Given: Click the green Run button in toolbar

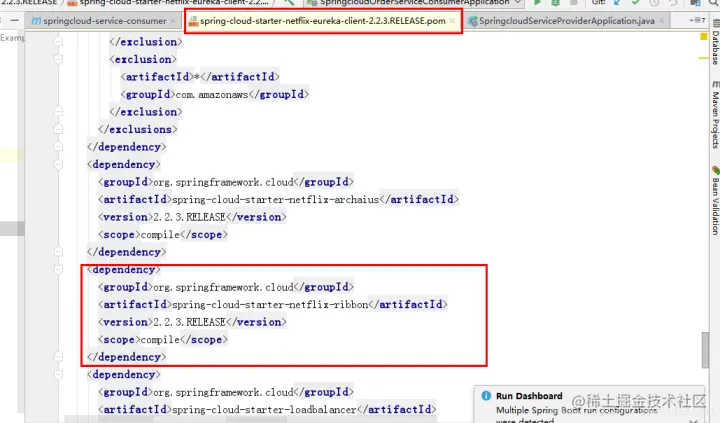Looking at the screenshot, I should click(537, 2).
